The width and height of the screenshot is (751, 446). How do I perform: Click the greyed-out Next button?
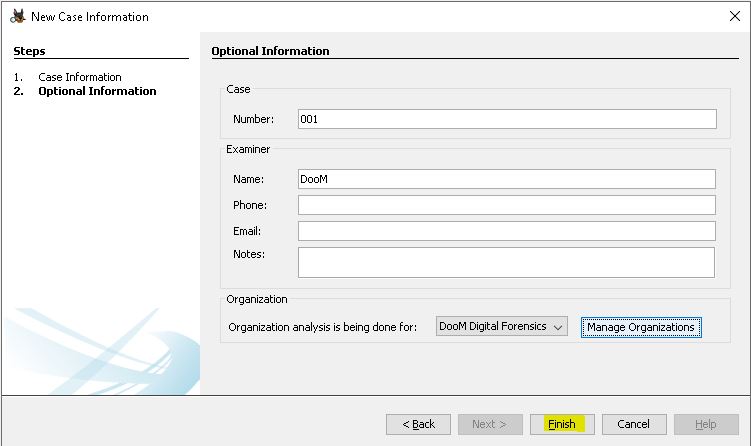pos(490,424)
